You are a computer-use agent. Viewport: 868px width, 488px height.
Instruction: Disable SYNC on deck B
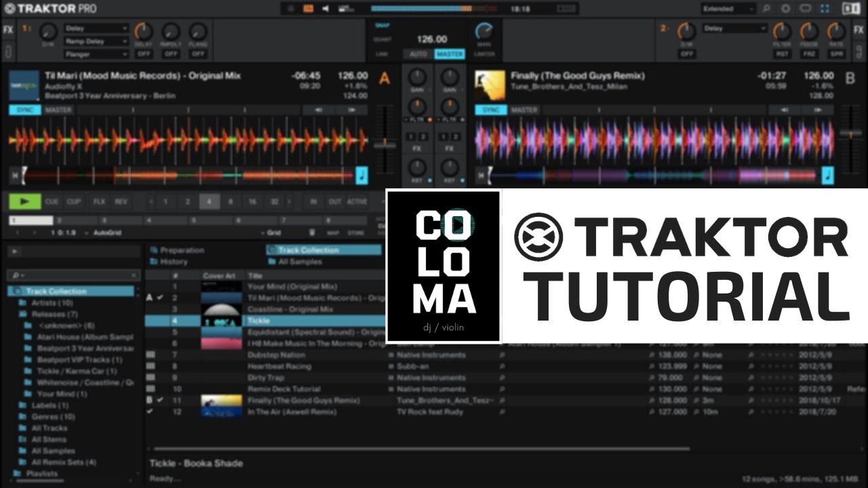pos(491,110)
